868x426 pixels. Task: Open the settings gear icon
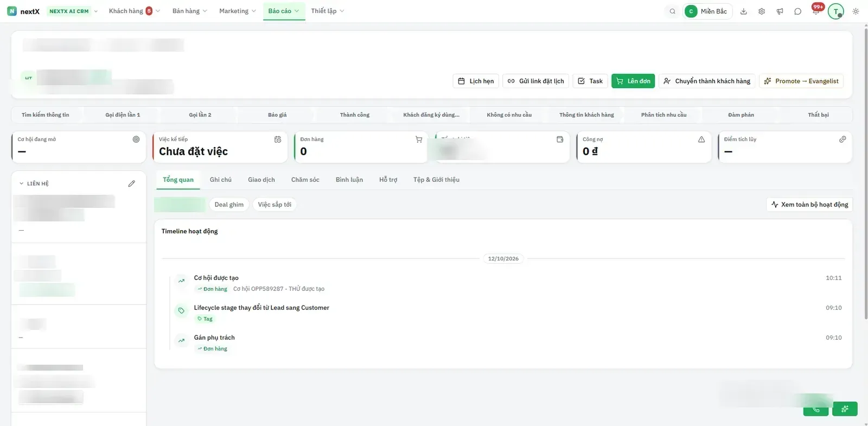(x=762, y=11)
